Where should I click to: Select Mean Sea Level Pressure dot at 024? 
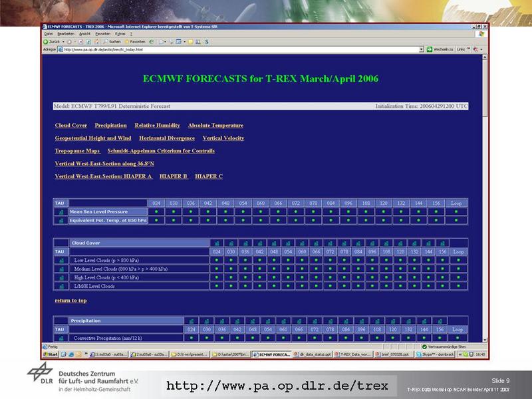(x=156, y=211)
